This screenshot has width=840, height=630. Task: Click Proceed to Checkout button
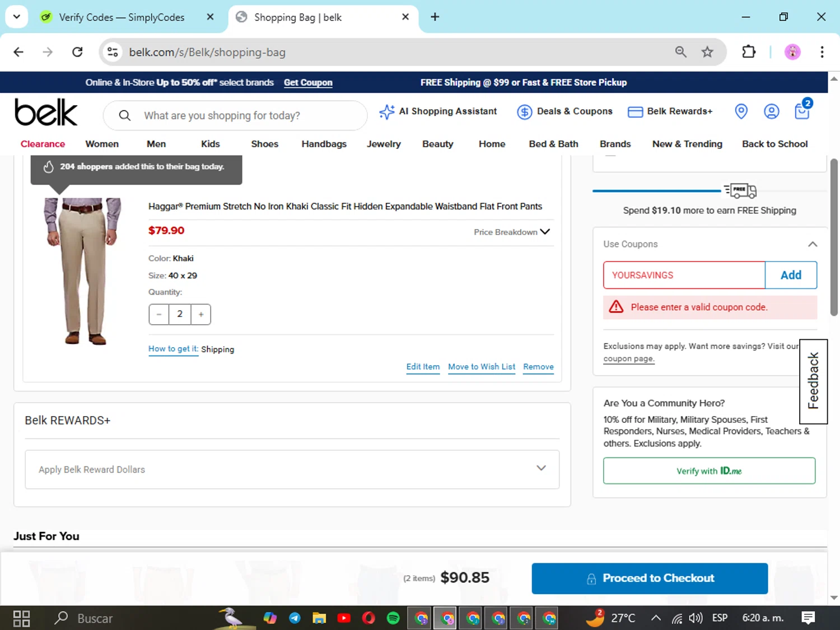(x=650, y=578)
